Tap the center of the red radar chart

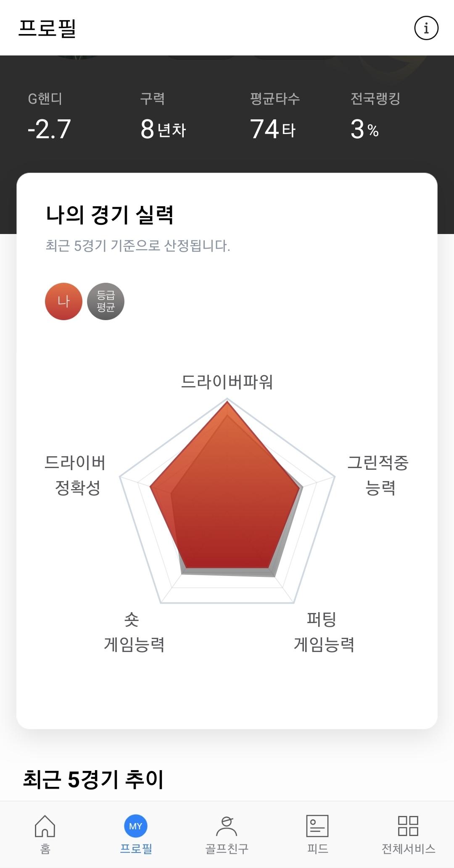click(227, 500)
